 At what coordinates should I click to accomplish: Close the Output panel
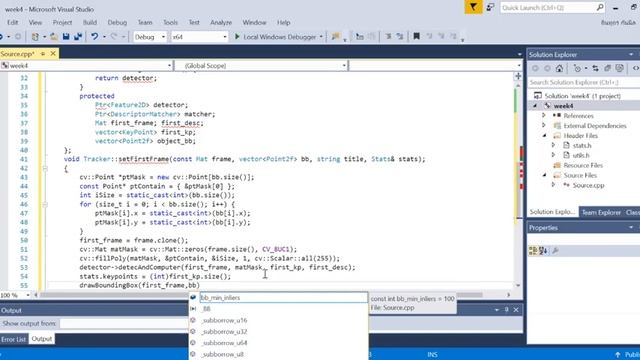516,310
